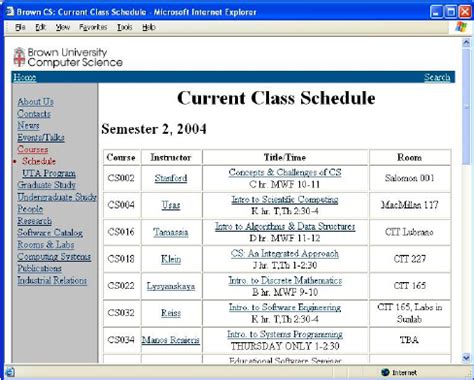Click the Windows flag logo
The width and height of the screenshot is (474, 380).
point(461,27)
